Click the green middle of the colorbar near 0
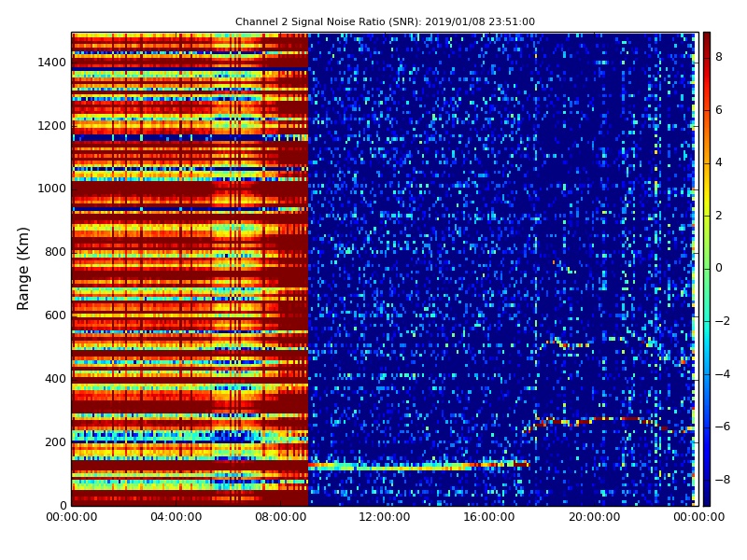Image resolution: width=747 pixels, height=560 pixels. point(707,268)
